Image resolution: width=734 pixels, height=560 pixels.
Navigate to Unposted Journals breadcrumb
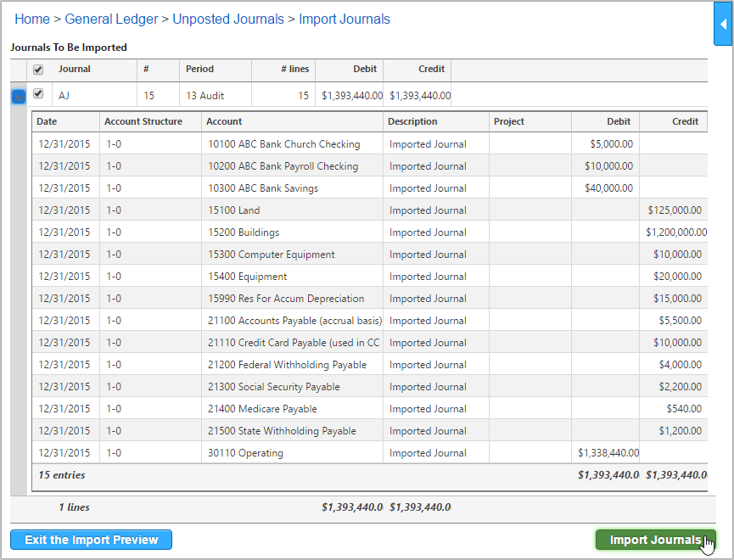(228, 20)
